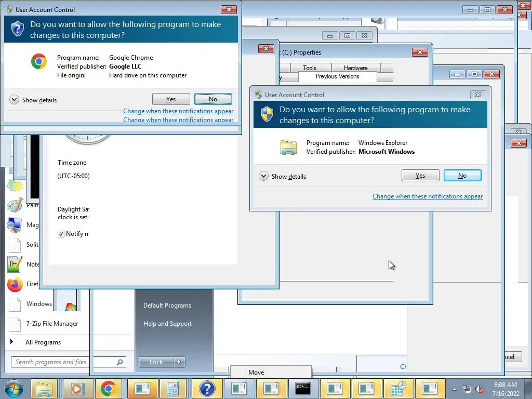The image size is (532, 399).
Task: Click the Google Chrome logo in UAC dialog
Action: [39, 61]
